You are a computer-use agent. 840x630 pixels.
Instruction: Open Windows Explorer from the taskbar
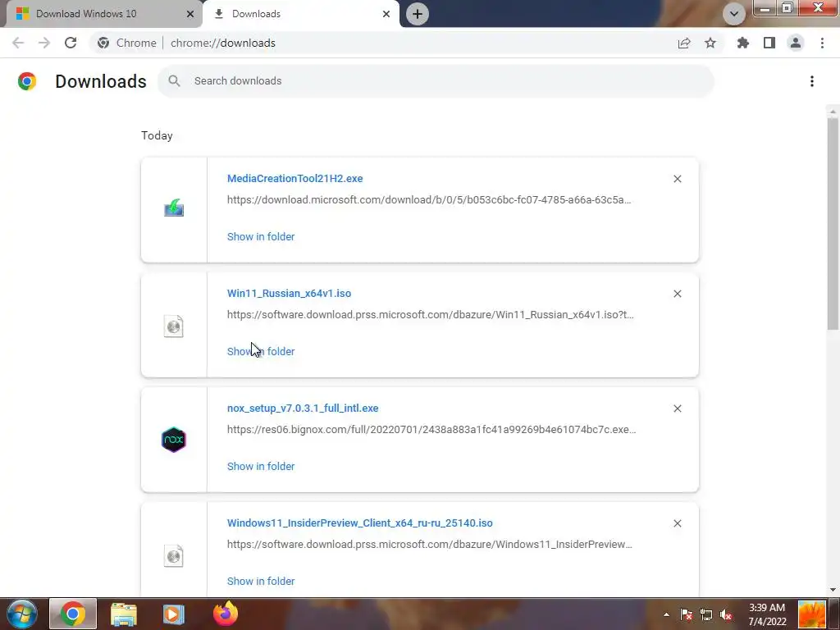click(124, 614)
